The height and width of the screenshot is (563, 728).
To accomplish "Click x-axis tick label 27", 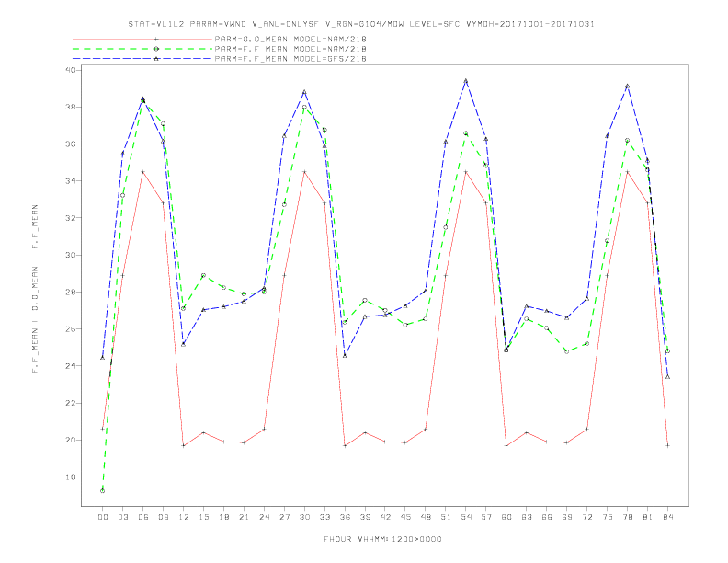I will pos(285,517).
